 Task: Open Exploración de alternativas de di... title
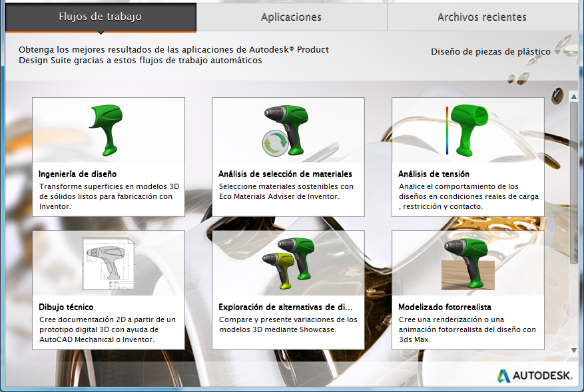286,307
